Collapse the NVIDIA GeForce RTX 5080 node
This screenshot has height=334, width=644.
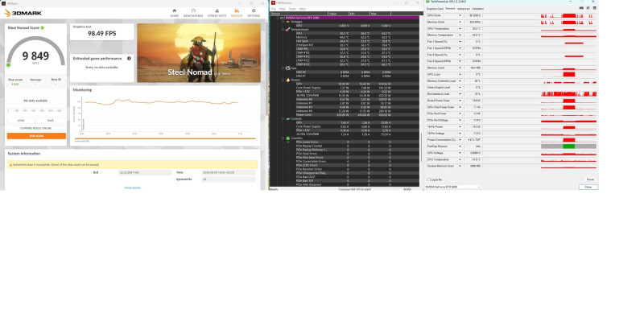tap(278, 18)
